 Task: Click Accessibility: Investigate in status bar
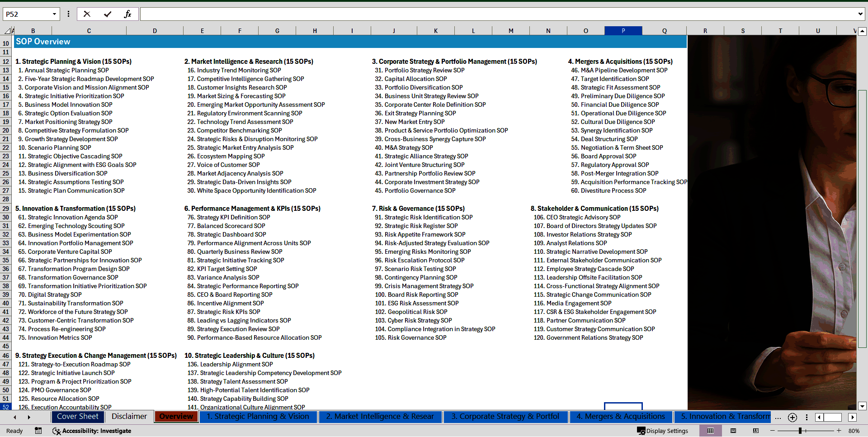click(x=92, y=431)
